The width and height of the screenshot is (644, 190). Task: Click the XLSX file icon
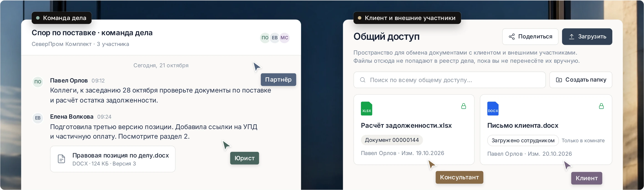click(366, 108)
